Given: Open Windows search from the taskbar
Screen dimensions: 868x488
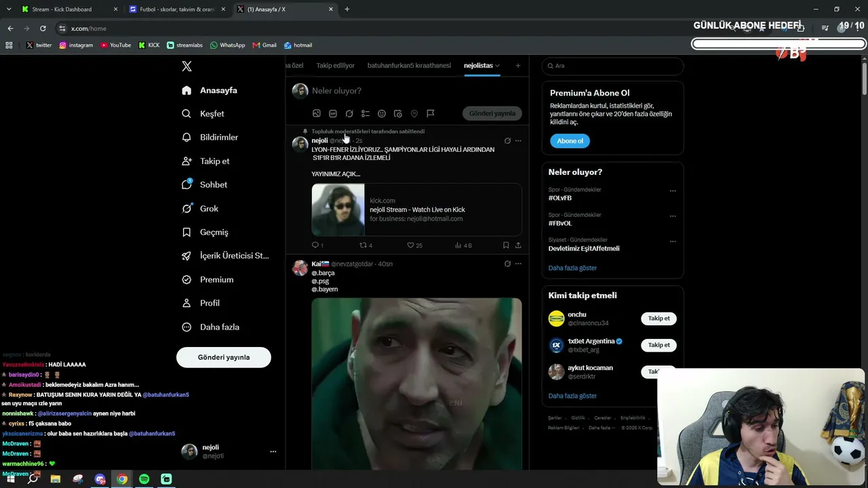Looking at the screenshot, I should pyautogui.click(x=33, y=479).
